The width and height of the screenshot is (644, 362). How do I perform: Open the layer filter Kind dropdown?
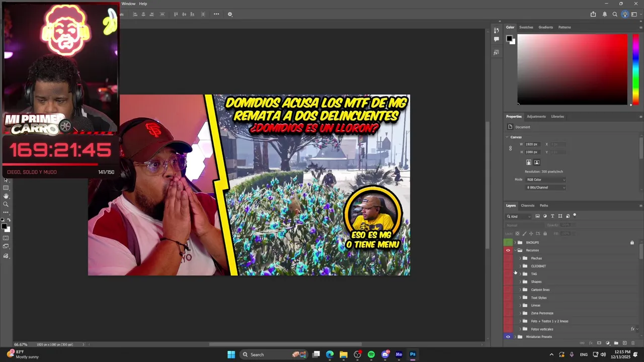(518, 216)
